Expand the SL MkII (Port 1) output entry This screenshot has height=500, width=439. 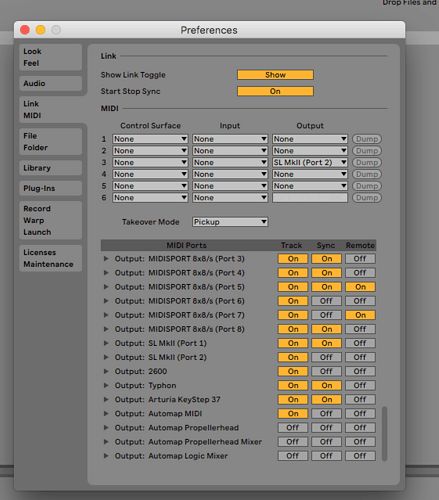pyautogui.click(x=106, y=343)
